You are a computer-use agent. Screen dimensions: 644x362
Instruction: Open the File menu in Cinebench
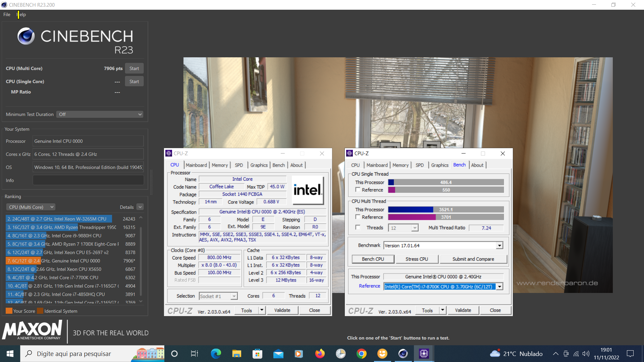click(7, 14)
